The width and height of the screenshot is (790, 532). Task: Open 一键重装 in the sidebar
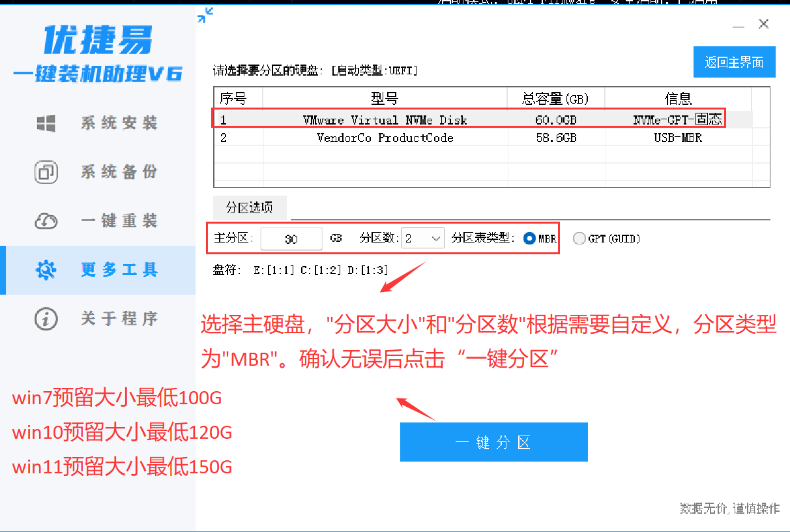pyautogui.click(x=98, y=221)
